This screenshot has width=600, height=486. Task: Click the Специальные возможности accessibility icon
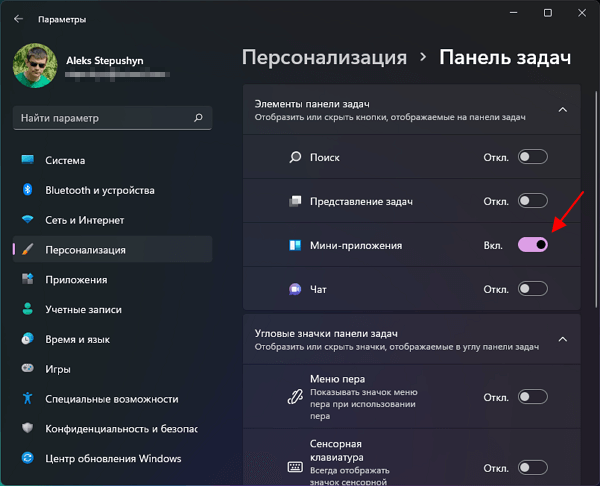28,398
